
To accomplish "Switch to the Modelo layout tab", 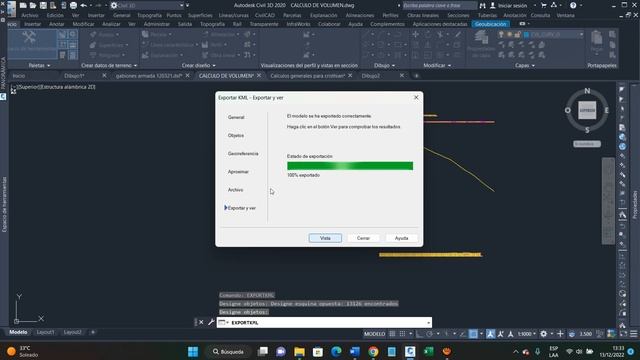I will pyautogui.click(x=18, y=332).
